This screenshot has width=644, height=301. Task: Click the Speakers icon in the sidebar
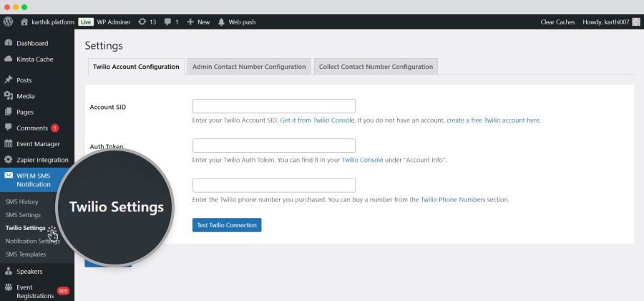tap(8, 272)
